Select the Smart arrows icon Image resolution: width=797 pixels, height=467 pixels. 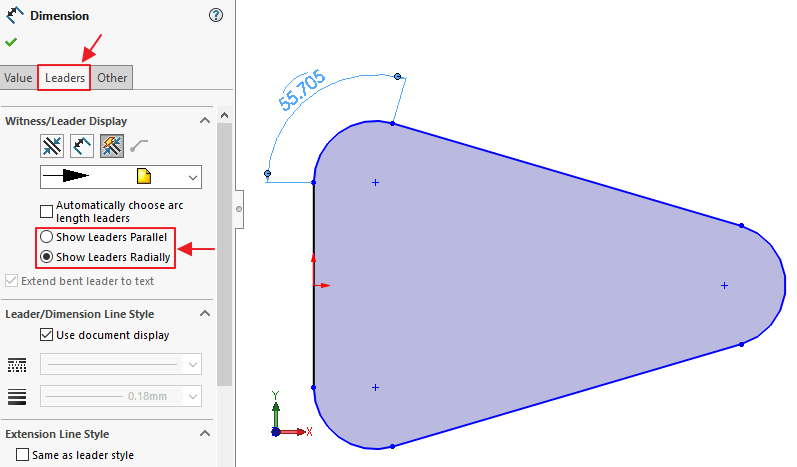click(x=112, y=146)
